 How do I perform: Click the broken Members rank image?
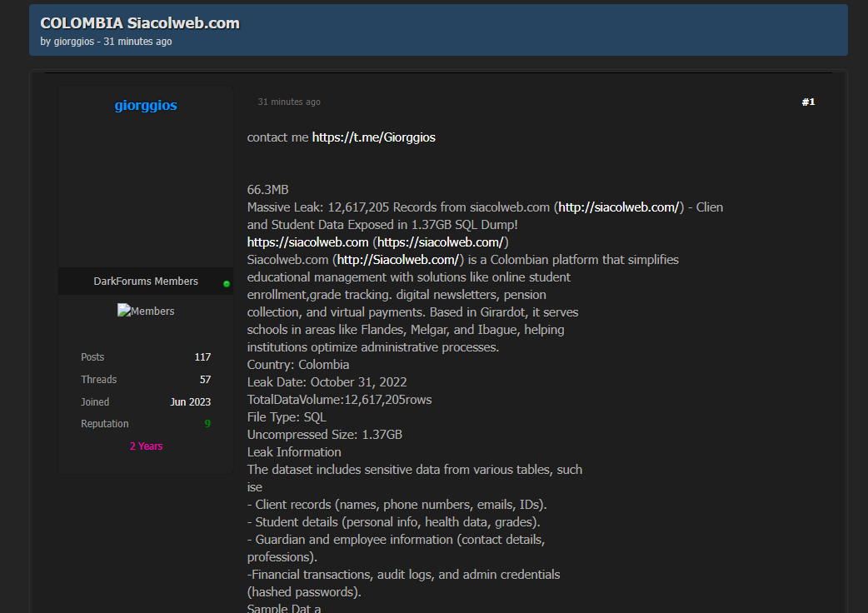[146, 311]
